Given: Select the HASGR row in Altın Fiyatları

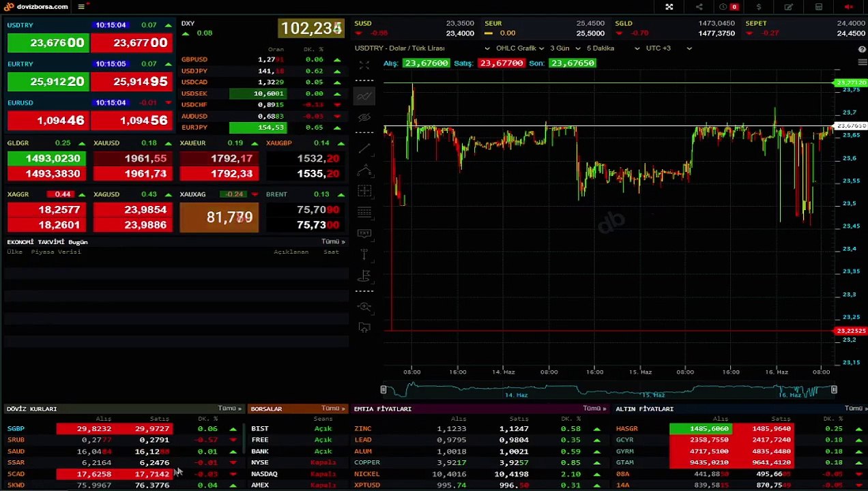Looking at the screenshot, I should point(740,429).
